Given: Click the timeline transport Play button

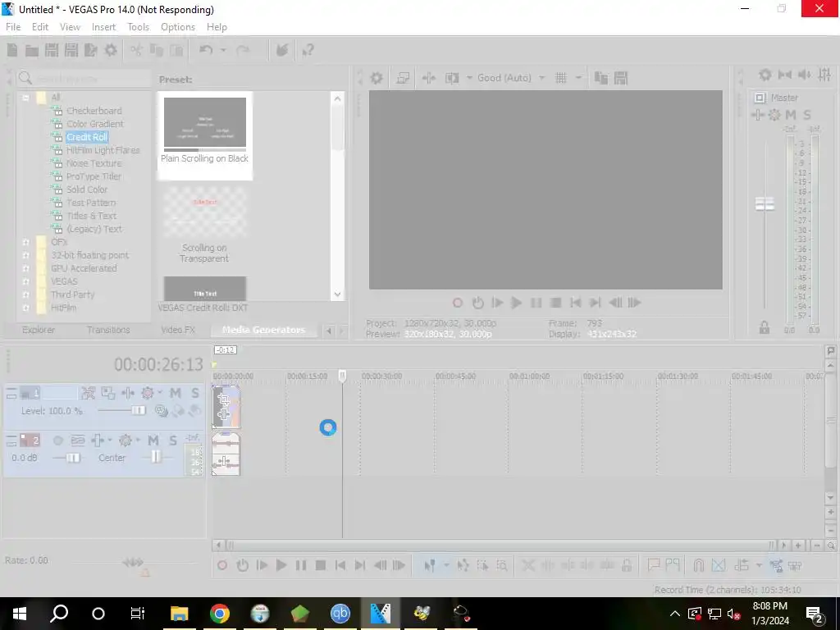Looking at the screenshot, I should pos(281,565).
